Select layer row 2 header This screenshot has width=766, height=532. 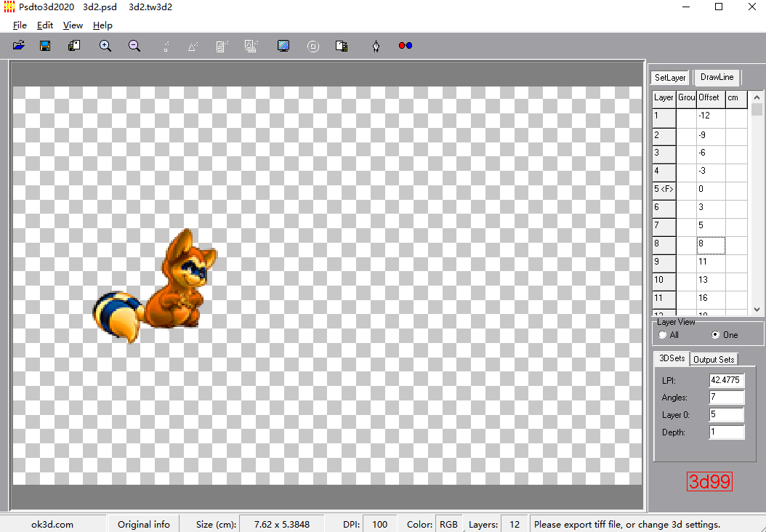[664, 137]
